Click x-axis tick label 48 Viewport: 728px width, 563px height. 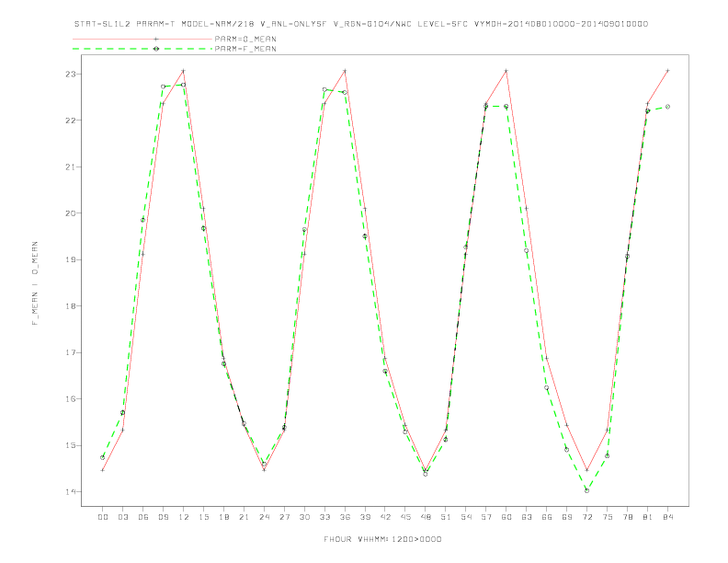click(x=426, y=517)
